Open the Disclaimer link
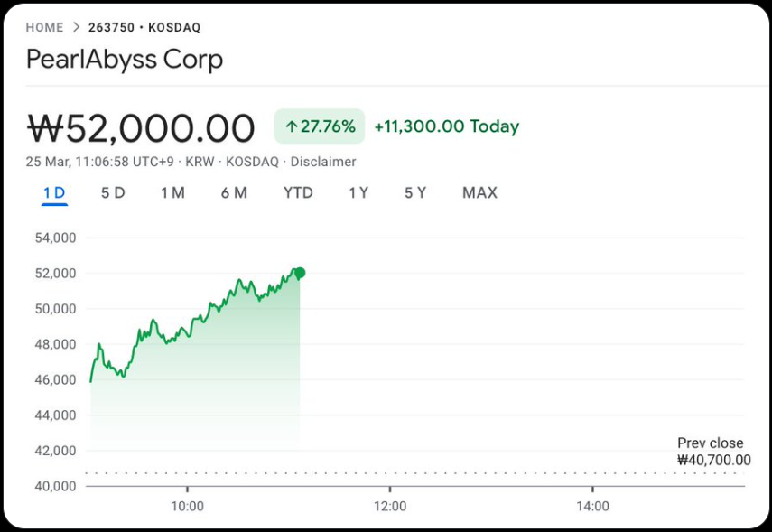Image resolution: width=772 pixels, height=532 pixels. pyautogui.click(x=323, y=162)
